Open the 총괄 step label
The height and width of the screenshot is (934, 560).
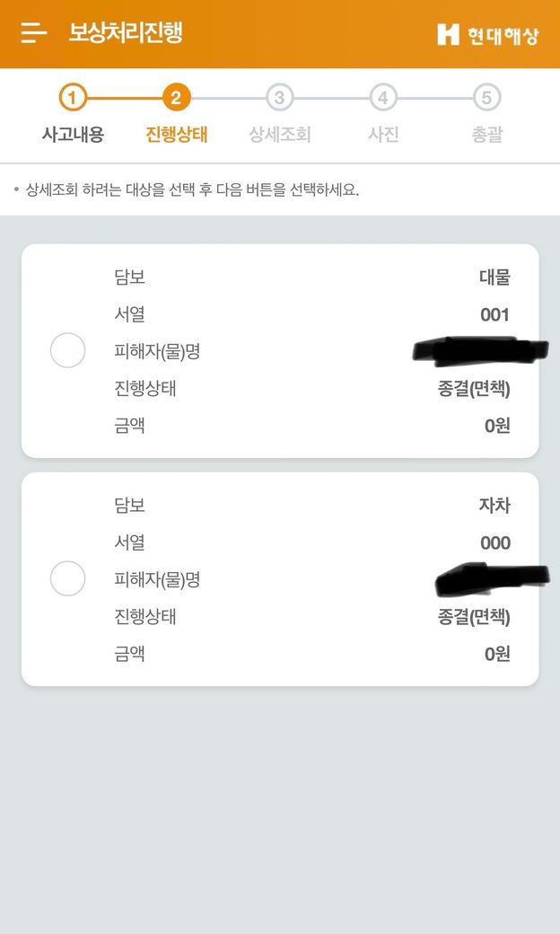click(486, 135)
